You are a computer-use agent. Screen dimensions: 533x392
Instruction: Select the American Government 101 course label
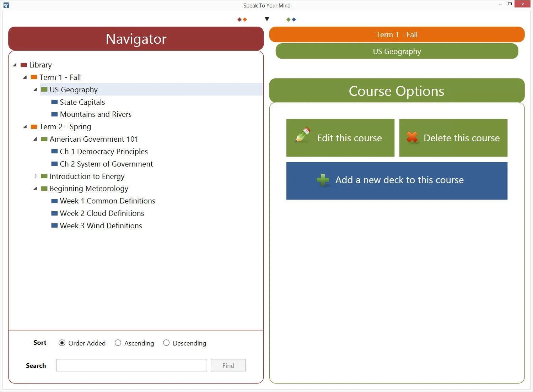[94, 139]
